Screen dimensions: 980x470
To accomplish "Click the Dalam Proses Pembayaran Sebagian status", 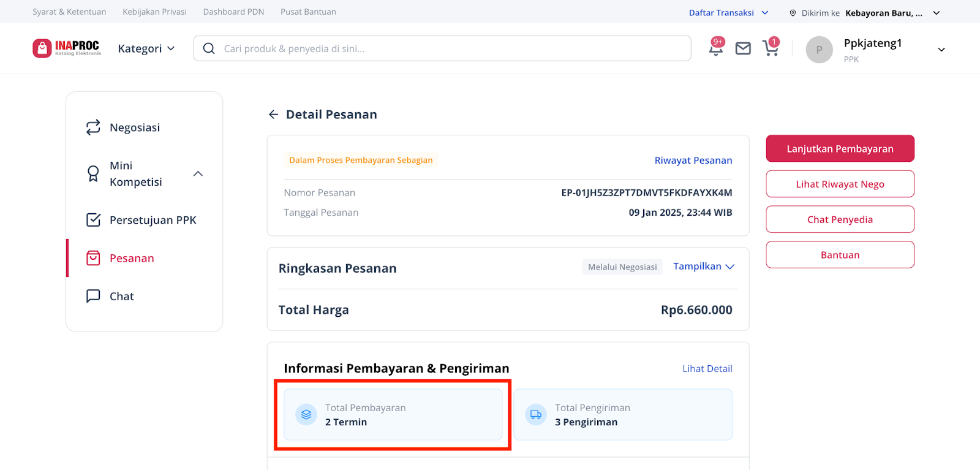I will pyautogui.click(x=361, y=160).
